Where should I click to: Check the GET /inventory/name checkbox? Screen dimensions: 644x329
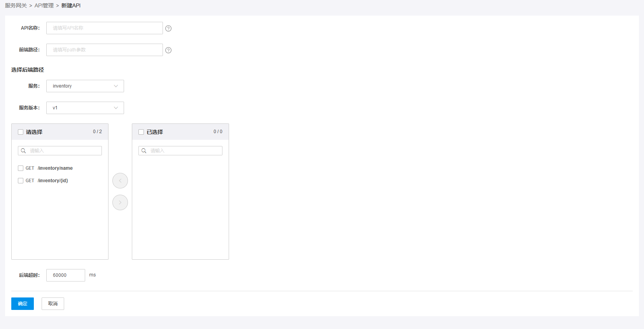[21, 168]
